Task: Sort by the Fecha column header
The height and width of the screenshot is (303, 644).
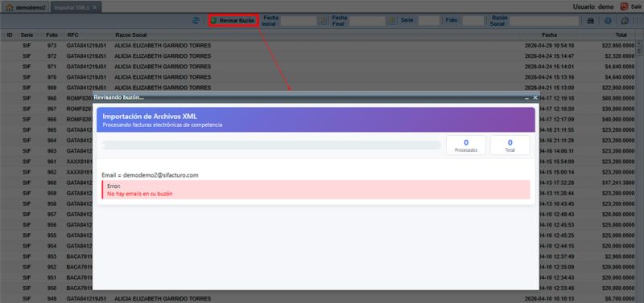Action: coord(549,35)
